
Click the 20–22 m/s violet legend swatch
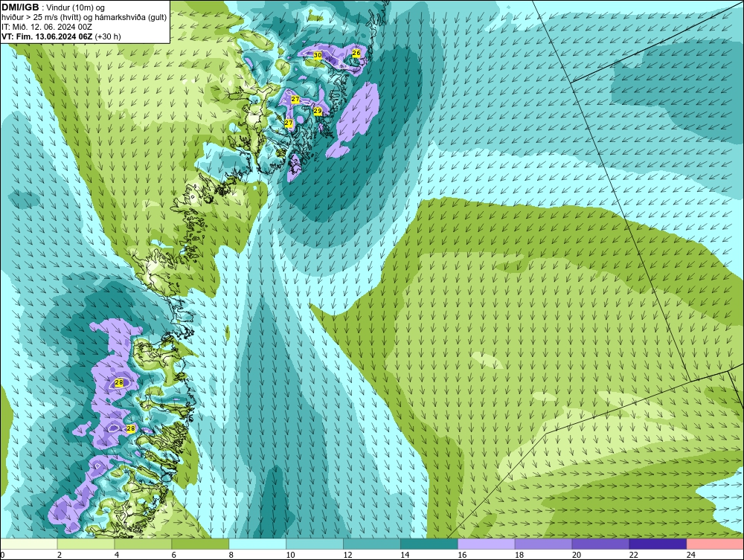600,544
